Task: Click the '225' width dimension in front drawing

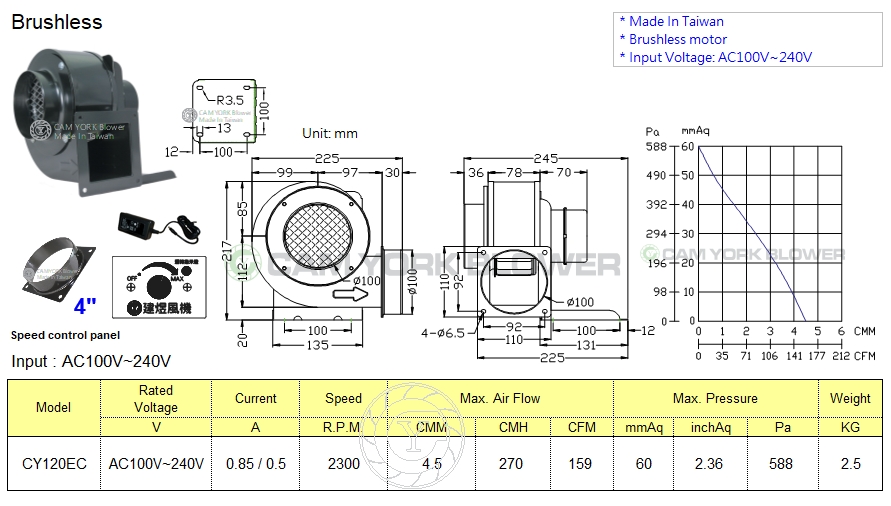Action: (327, 159)
